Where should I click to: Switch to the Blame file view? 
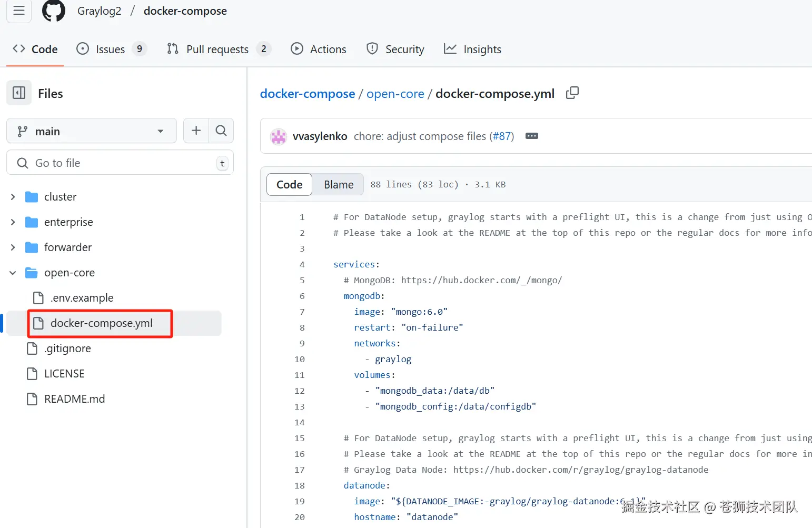(x=339, y=184)
